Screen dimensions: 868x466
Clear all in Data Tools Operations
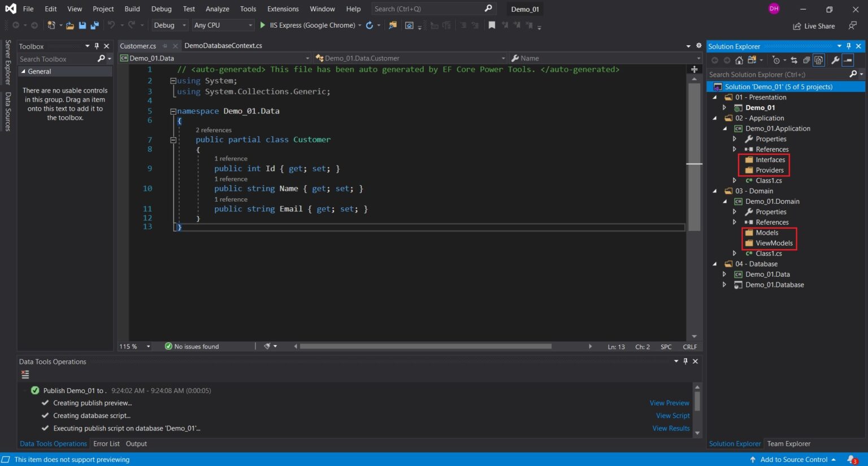click(x=25, y=374)
